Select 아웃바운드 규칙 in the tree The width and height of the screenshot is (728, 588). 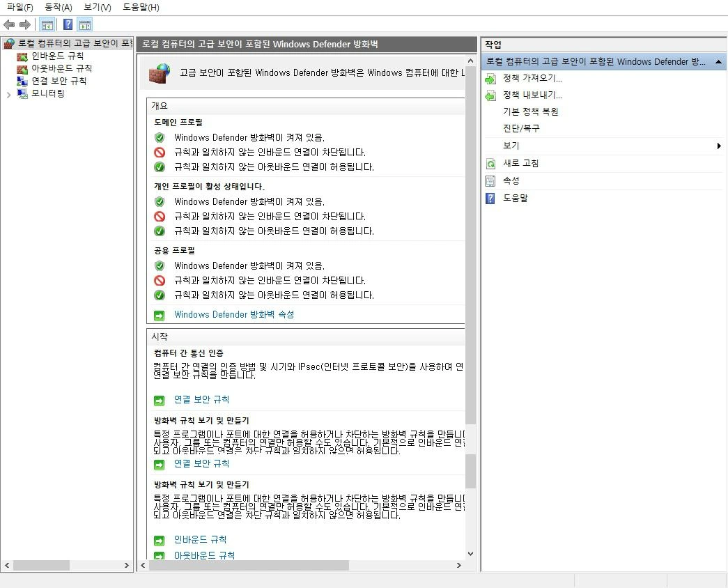[x=62, y=68]
